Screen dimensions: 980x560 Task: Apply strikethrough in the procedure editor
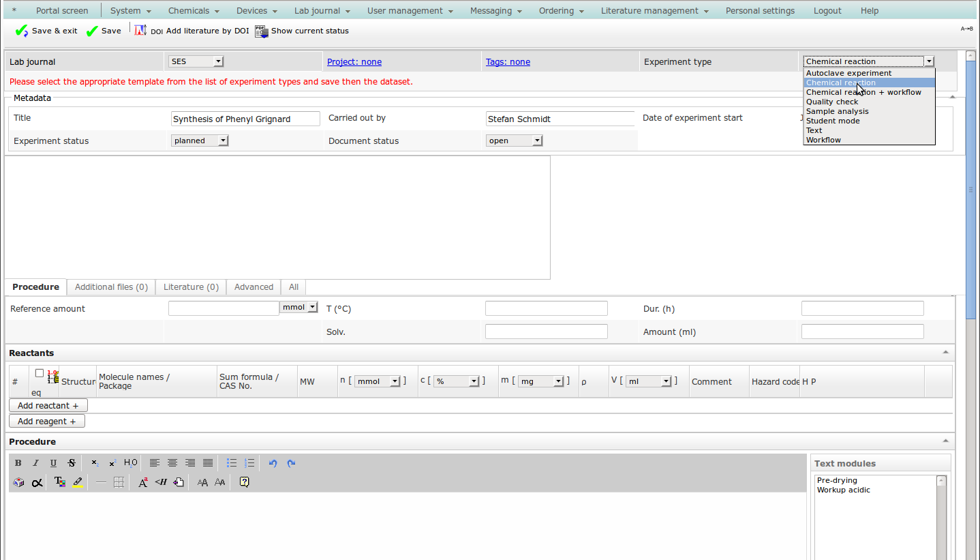point(72,463)
